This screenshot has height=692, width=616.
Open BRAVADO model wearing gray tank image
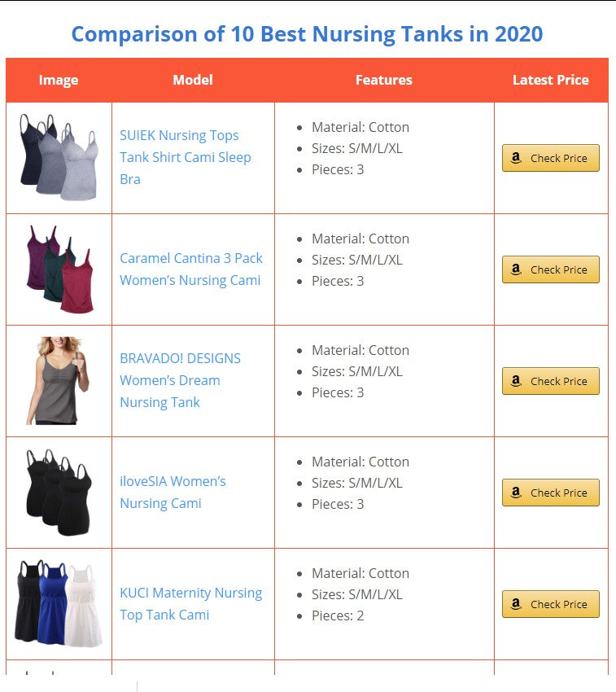tap(58, 380)
